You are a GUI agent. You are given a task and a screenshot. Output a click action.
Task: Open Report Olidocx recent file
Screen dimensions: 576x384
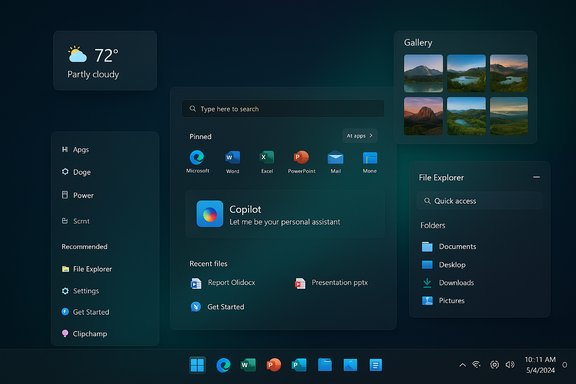(x=223, y=283)
